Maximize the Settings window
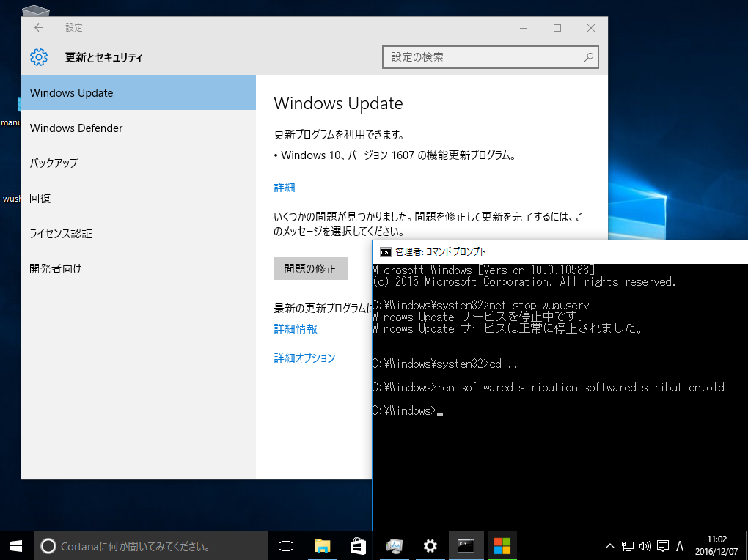This screenshot has height=560, width=748. (557, 28)
